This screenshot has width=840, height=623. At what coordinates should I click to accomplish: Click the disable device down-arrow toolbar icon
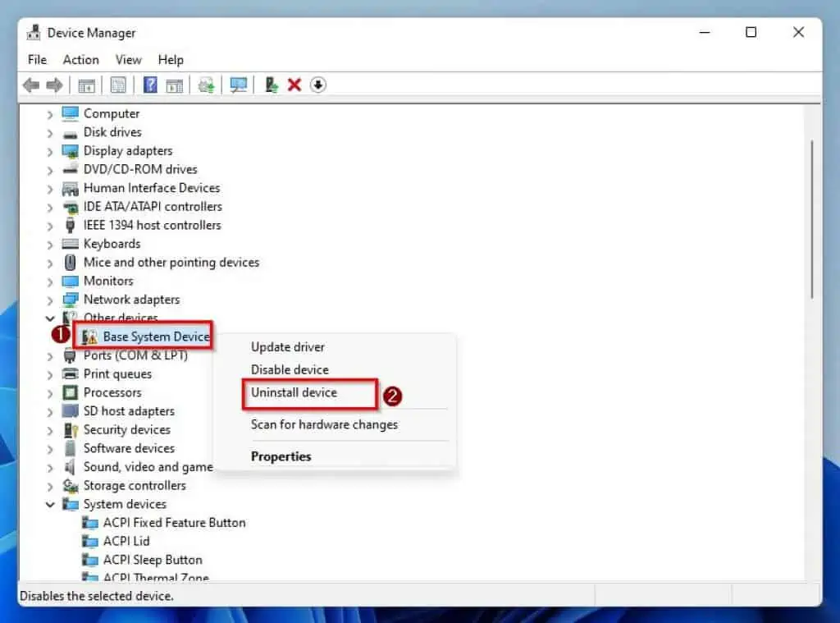point(317,85)
